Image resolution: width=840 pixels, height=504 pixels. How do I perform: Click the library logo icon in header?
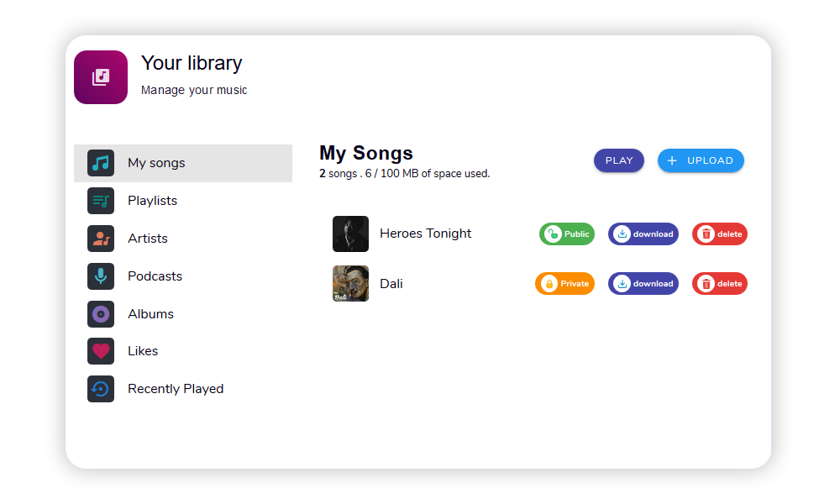[x=101, y=77]
